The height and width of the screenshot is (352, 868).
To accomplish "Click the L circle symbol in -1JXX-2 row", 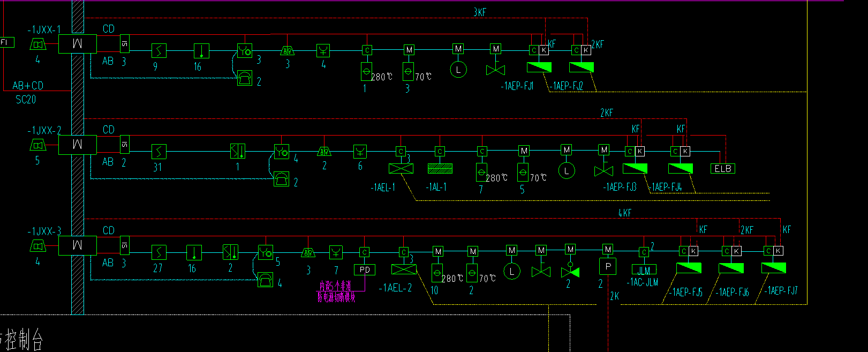I will point(567,171).
